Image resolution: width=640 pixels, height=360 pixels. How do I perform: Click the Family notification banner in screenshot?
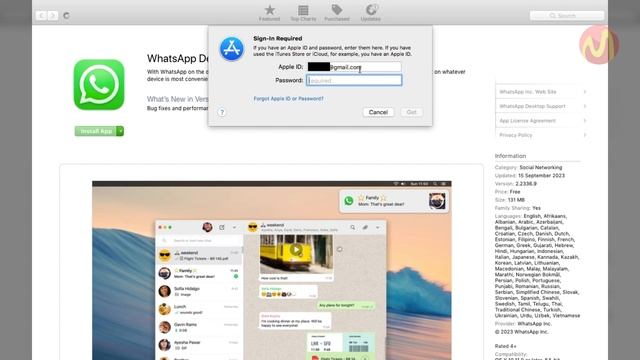click(x=394, y=201)
